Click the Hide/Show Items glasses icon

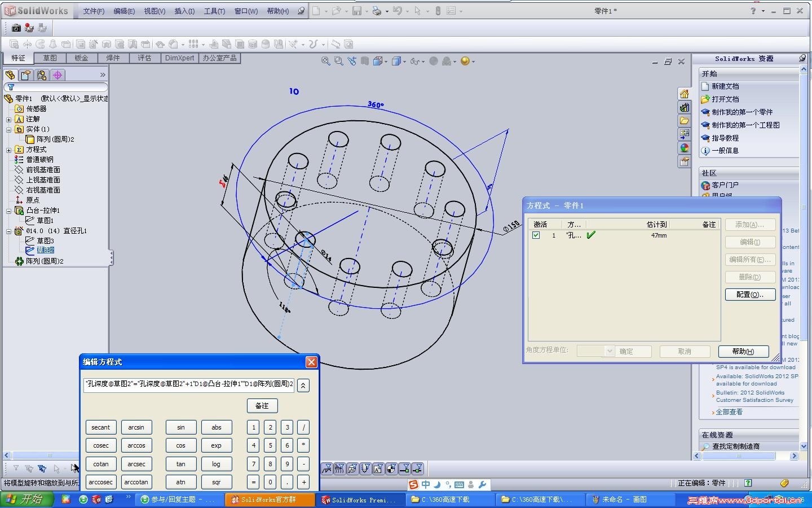(415, 61)
